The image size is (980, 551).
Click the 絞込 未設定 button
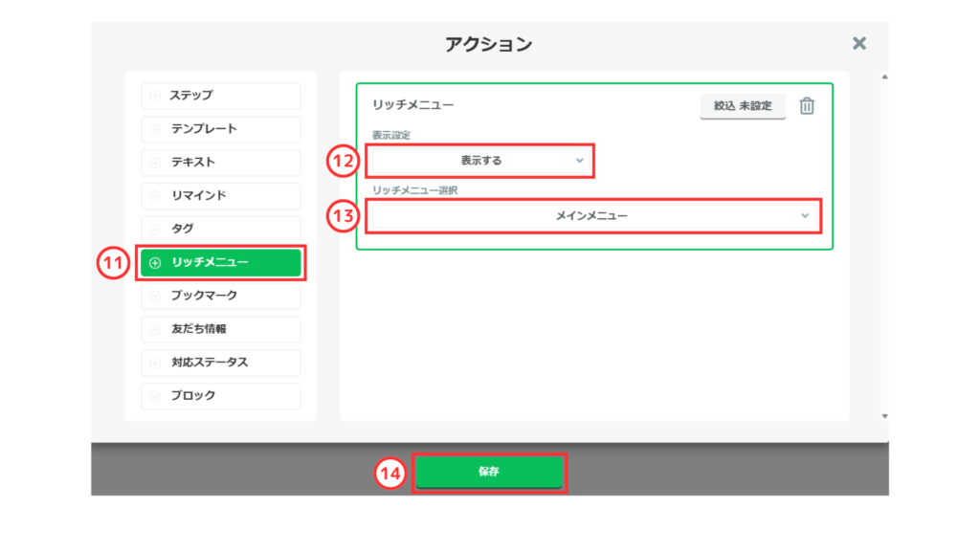(743, 106)
